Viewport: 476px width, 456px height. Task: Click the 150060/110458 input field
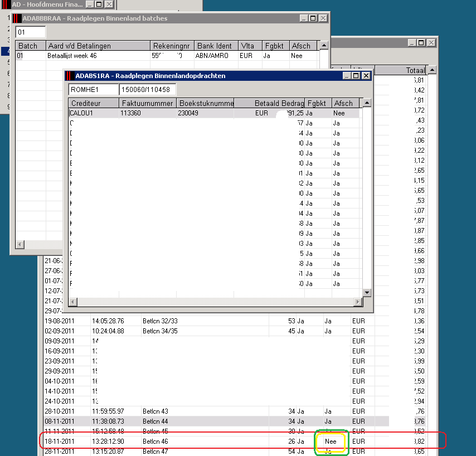coord(148,90)
